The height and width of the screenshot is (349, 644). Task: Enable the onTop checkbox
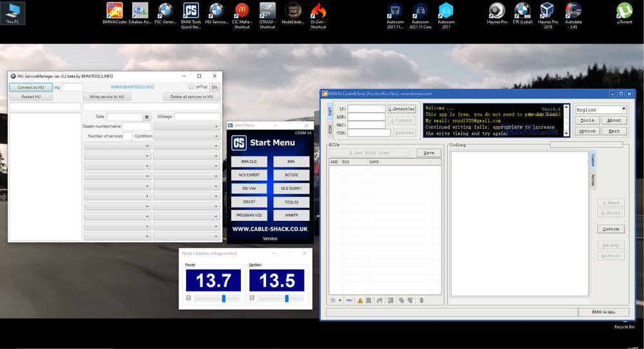(x=192, y=87)
